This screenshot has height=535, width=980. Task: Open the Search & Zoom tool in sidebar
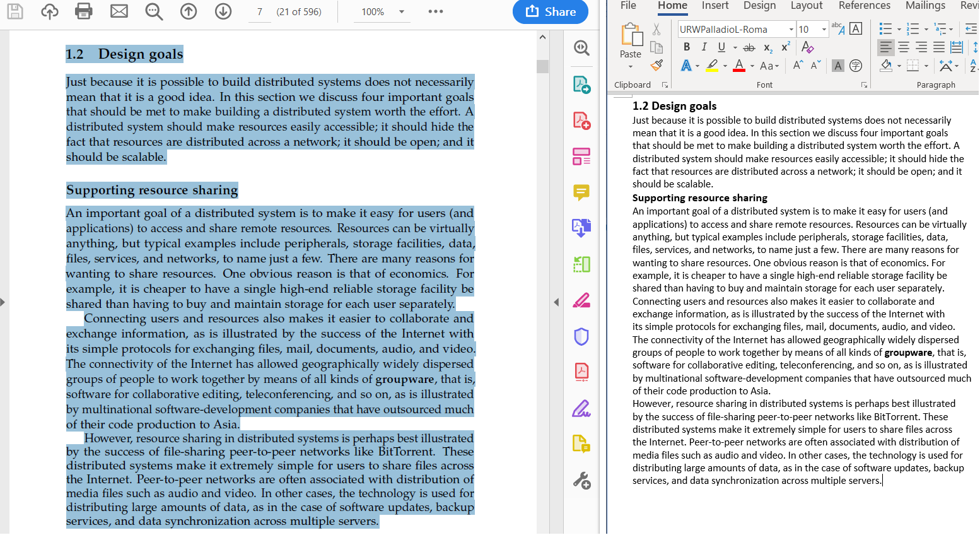click(581, 48)
